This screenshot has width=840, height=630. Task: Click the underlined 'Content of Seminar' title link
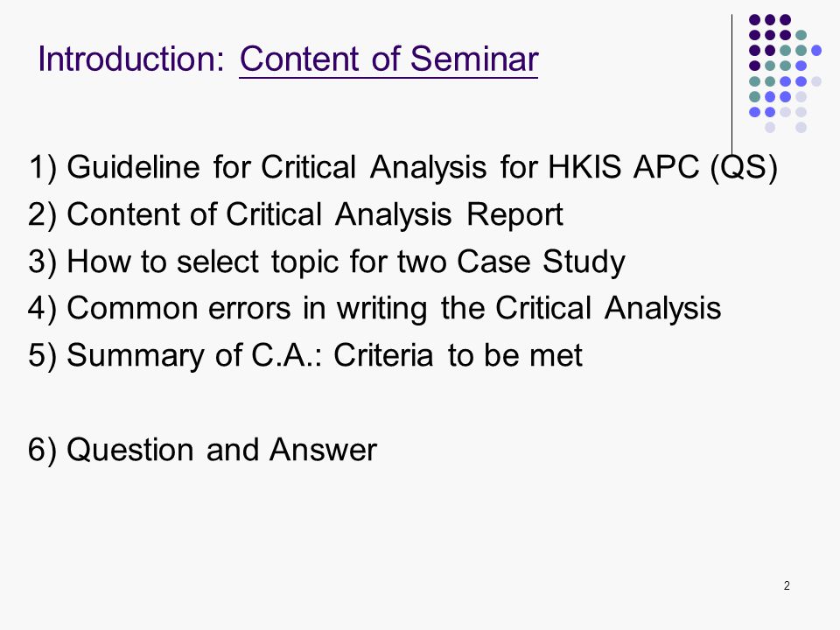[x=388, y=59]
